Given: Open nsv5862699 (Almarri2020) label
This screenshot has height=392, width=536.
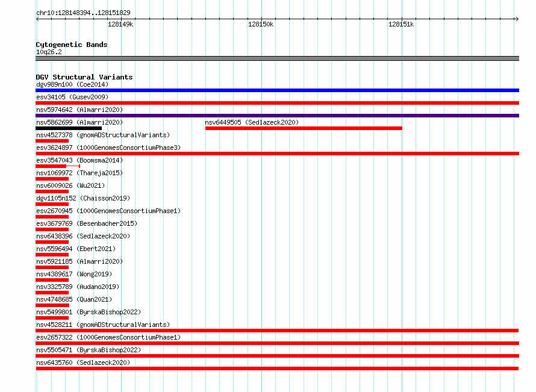Looking at the screenshot, I should (79, 122).
